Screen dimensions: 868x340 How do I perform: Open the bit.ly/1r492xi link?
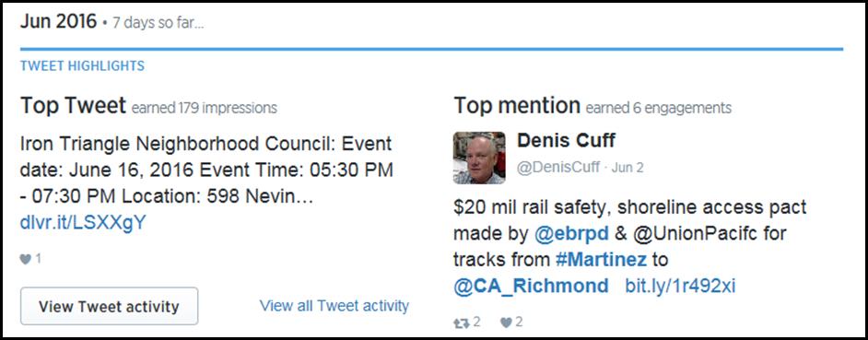(x=680, y=287)
